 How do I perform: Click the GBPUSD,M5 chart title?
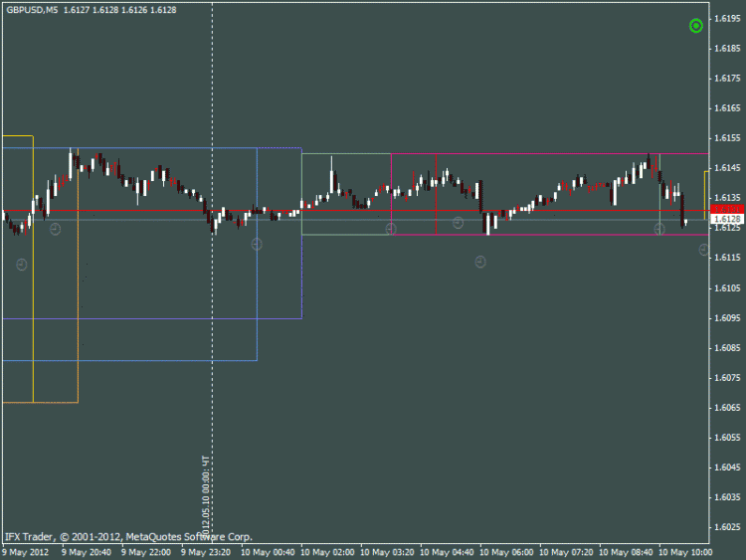[x=31, y=10]
